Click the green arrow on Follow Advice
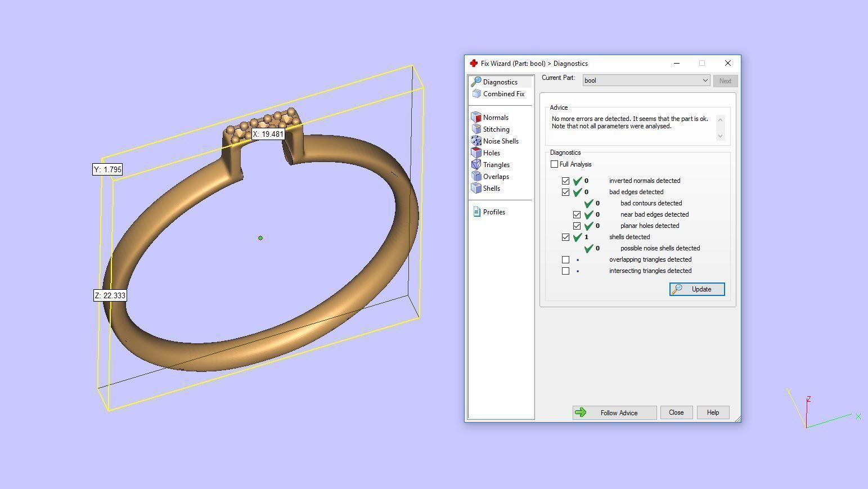868x489 pixels. click(x=581, y=412)
